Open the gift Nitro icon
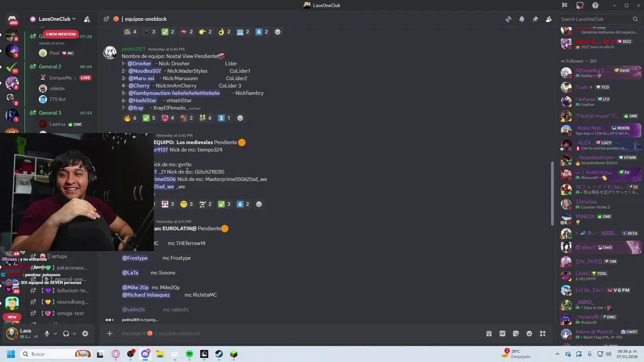 pyautogui.click(x=489, y=333)
